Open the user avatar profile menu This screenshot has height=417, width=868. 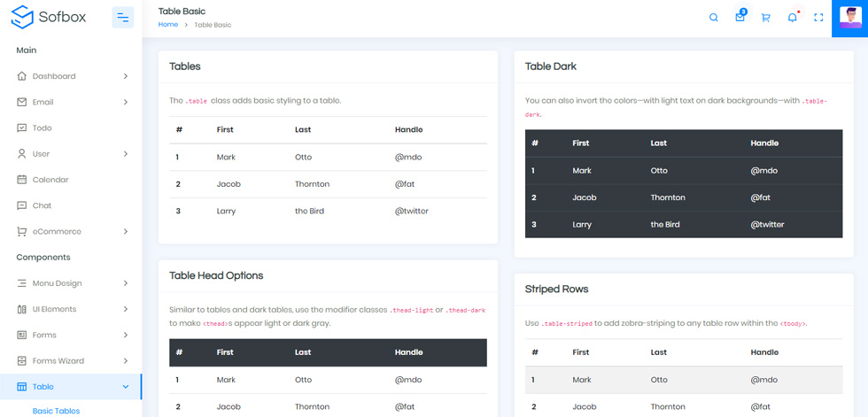tap(849, 17)
